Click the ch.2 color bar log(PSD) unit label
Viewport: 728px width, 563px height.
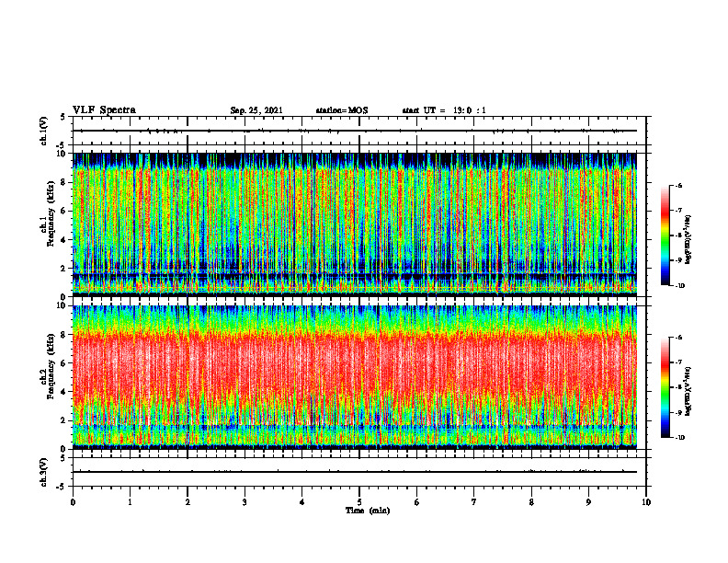pos(688,391)
